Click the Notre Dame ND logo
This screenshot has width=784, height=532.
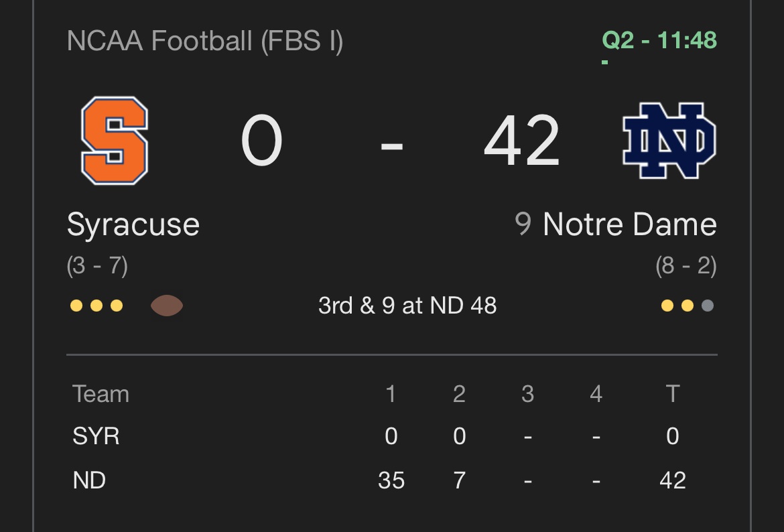tap(669, 141)
